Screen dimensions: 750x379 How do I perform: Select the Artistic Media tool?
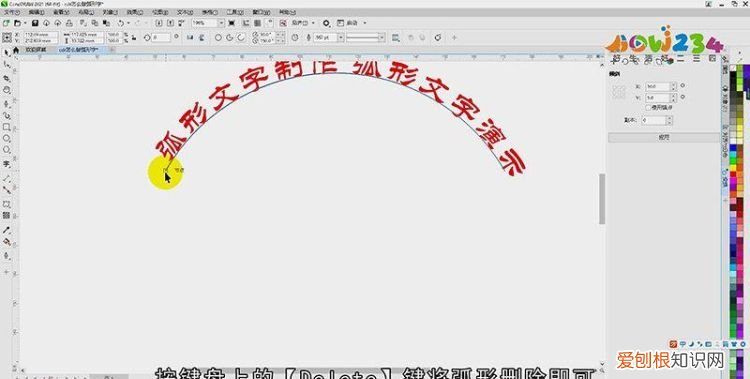coord(7,115)
